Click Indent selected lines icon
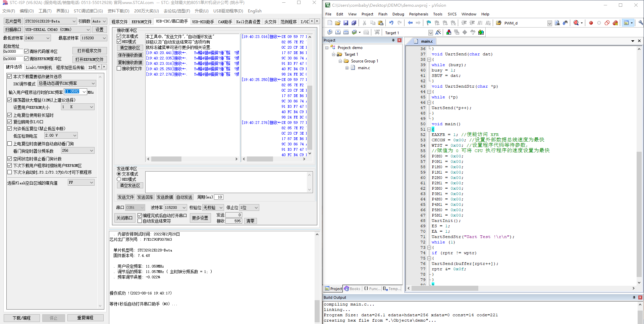 (464, 23)
